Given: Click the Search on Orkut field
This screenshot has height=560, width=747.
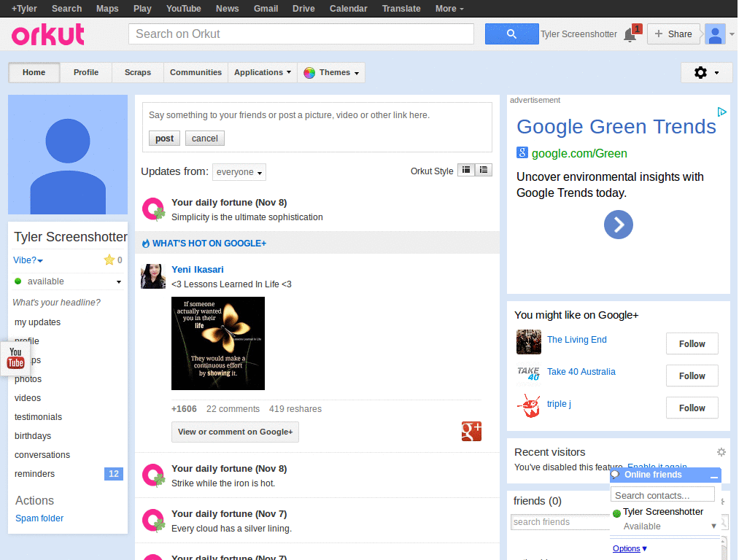Looking at the screenshot, I should 301,34.
